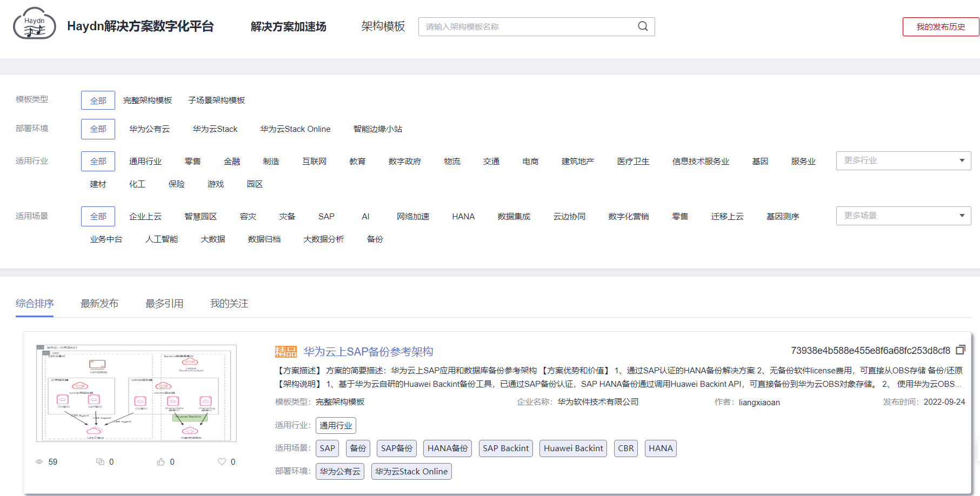Switch to 最多引用 tab
The height and width of the screenshot is (496, 980).
(x=164, y=304)
